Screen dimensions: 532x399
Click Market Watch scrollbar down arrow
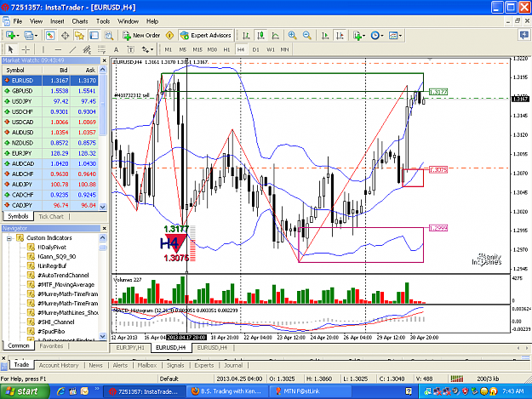(103, 207)
